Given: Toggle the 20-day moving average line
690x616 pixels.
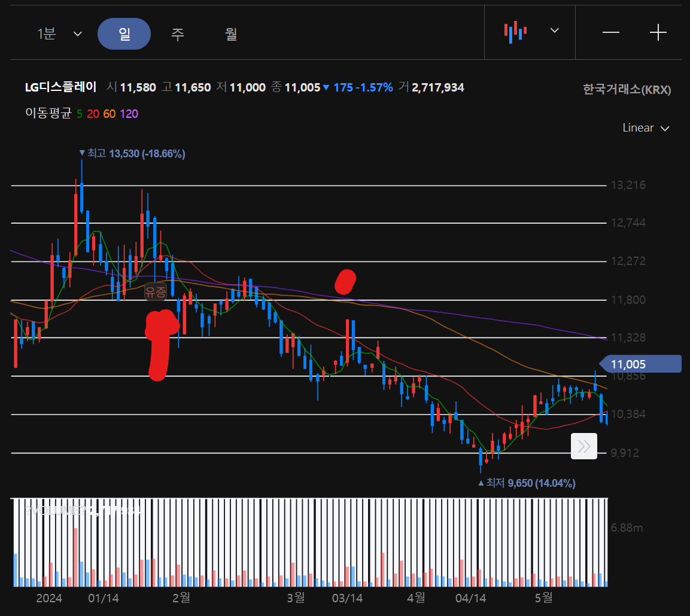Looking at the screenshot, I should pos(93,114).
